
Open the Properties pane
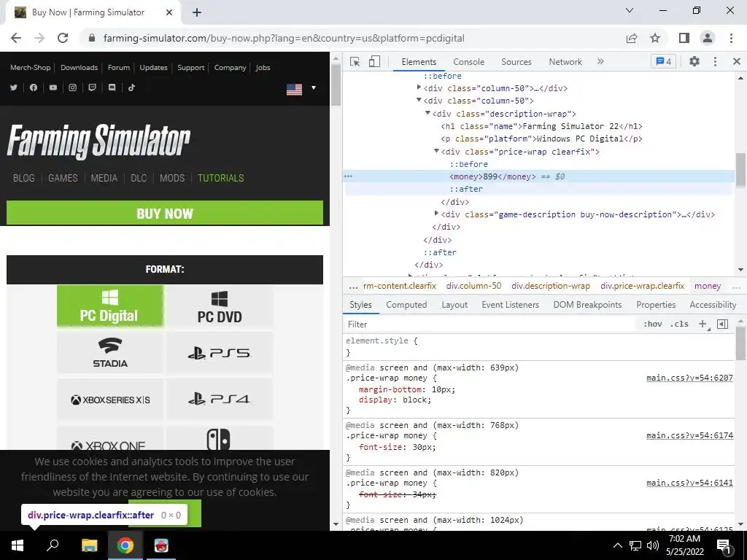tap(656, 305)
